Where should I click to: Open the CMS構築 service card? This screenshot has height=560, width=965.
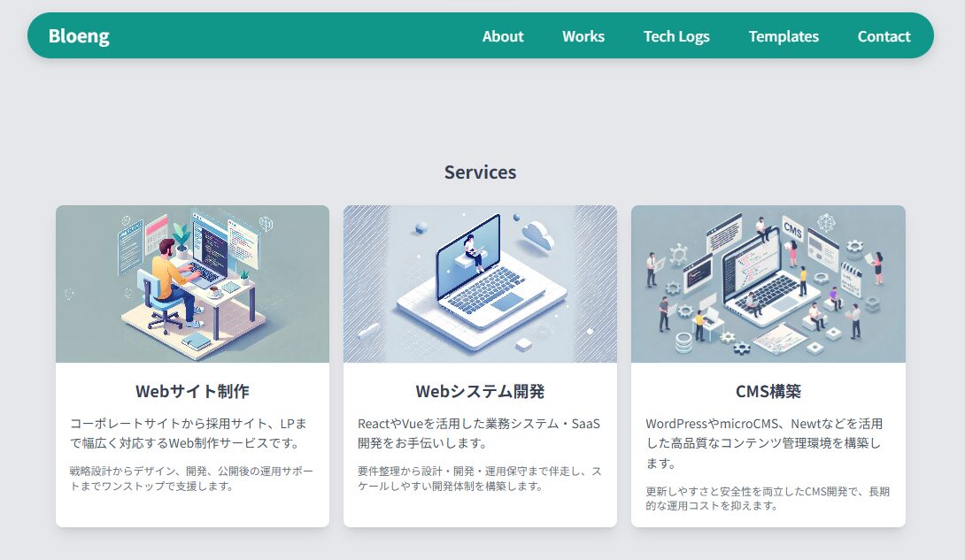click(x=767, y=363)
